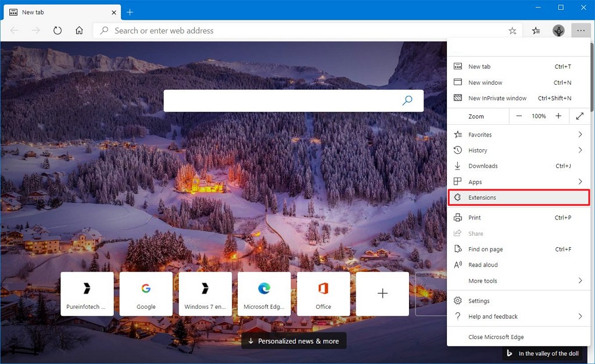
Task: Click the Back navigation arrow
Action: (x=15, y=30)
